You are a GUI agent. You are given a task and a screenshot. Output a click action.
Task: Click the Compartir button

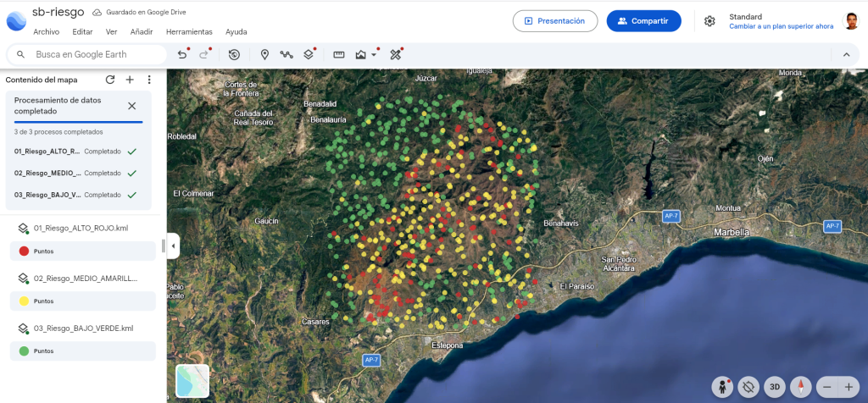(x=644, y=21)
